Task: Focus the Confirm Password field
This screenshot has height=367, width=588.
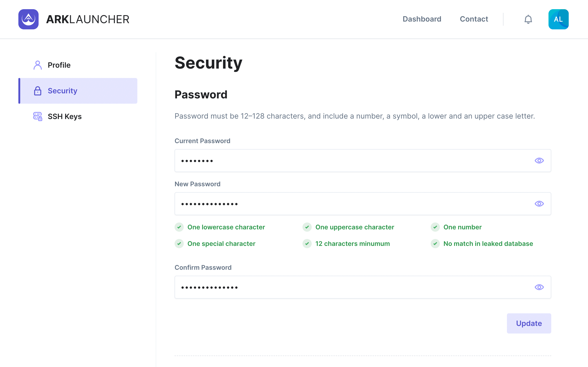Action: pyautogui.click(x=350, y=287)
